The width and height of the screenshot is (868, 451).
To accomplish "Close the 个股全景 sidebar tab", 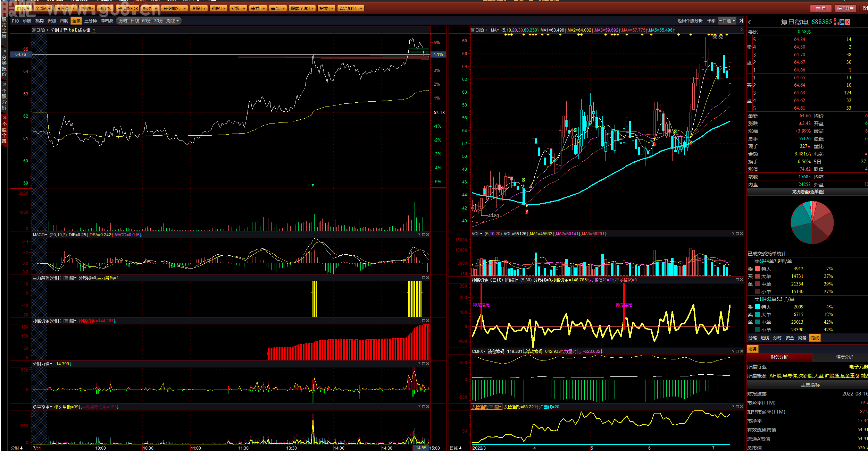I will [x=5, y=118].
